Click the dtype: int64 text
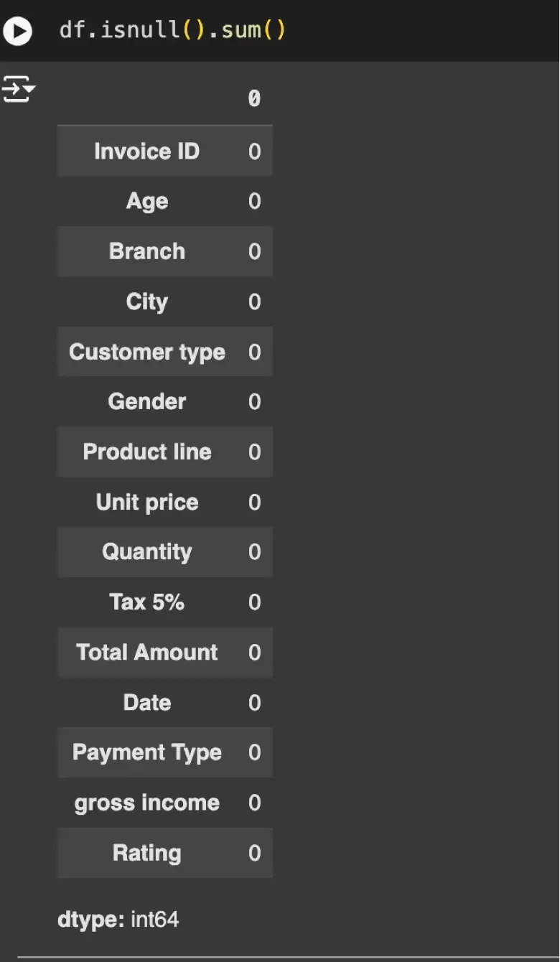The image size is (560, 962). coord(118,920)
